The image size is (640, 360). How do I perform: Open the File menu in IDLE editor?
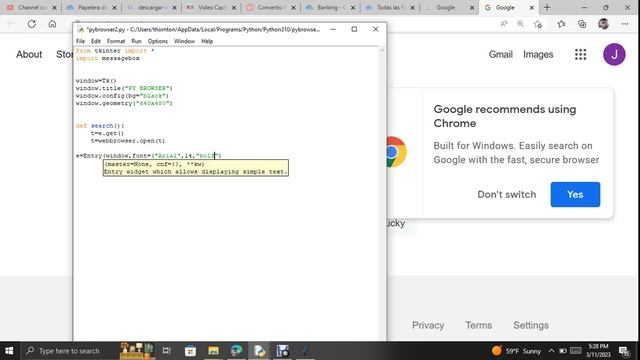[80, 41]
